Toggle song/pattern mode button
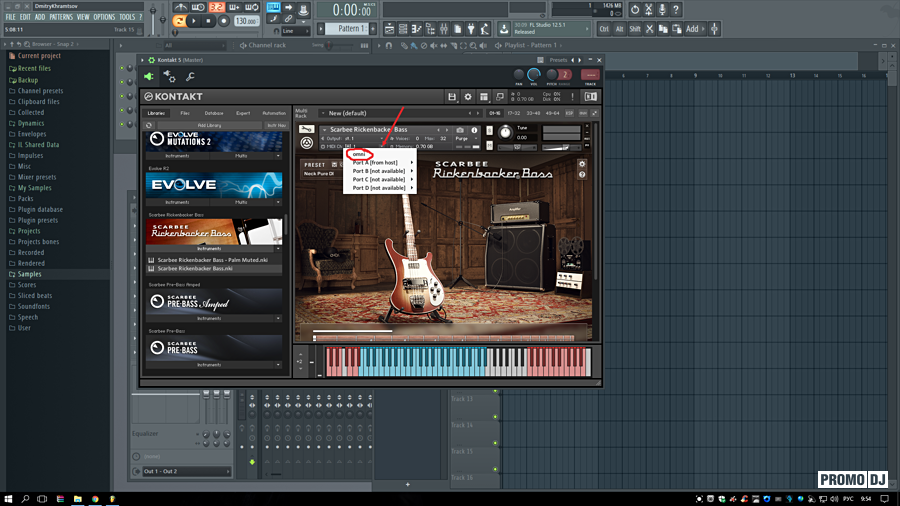This screenshot has height=506, width=900. click(x=179, y=20)
